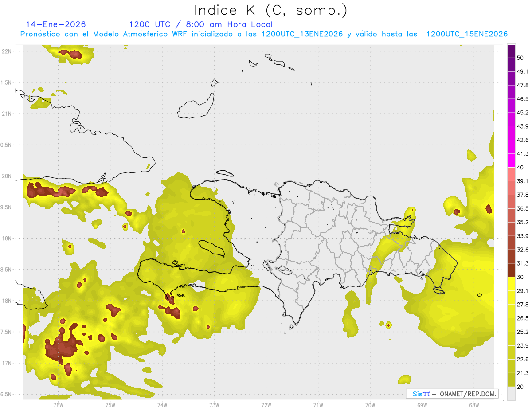The image size is (532, 411).
Task: Click the colorbar label '50'
Action: (520, 58)
